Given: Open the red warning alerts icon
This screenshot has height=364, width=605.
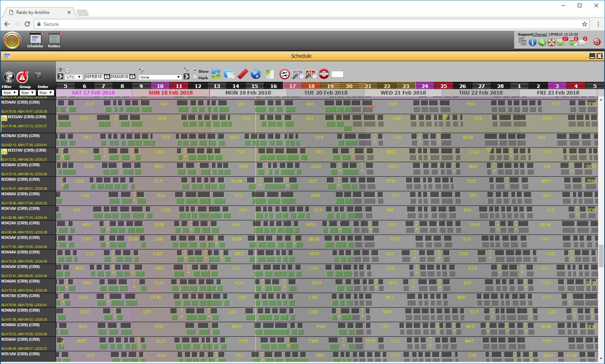Looking at the screenshot, I should point(23,77).
